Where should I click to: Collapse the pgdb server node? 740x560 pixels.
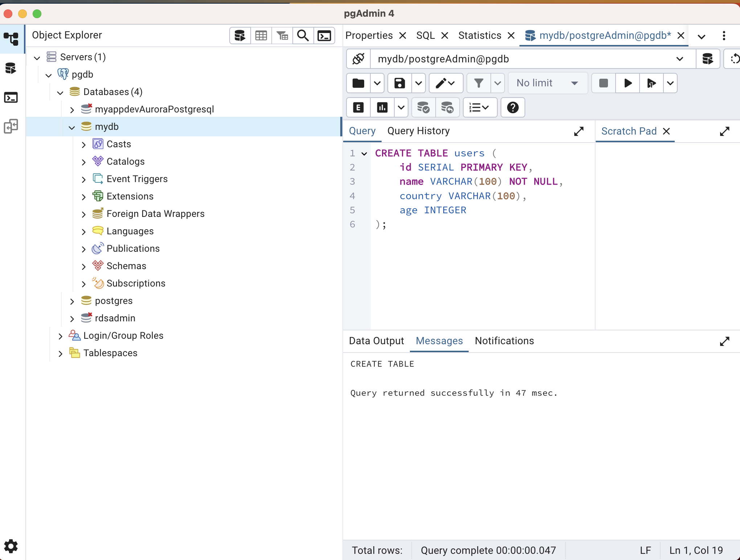pos(49,75)
